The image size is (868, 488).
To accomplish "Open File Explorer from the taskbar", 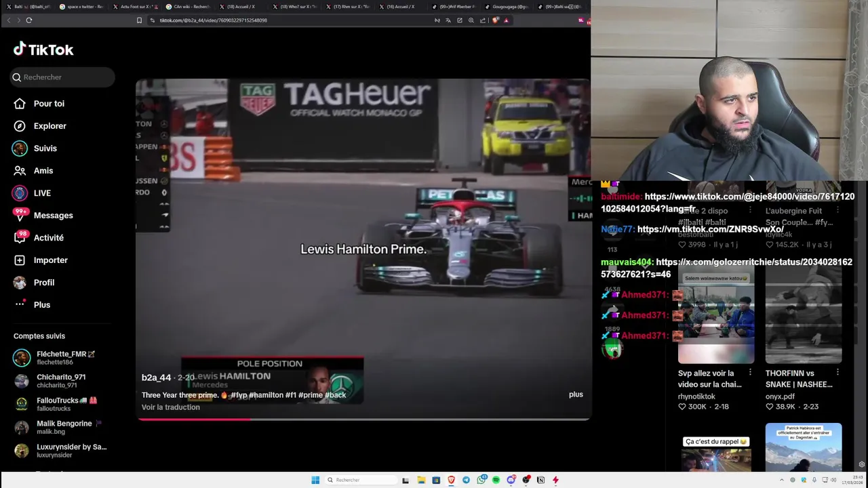I will pos(421,480).
